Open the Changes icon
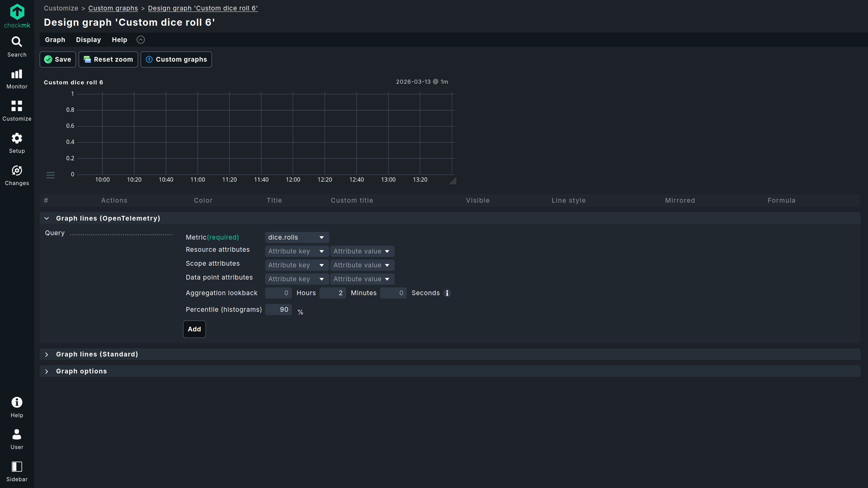Viewport: 868px width, 488px height. click(x=17, y=170)
